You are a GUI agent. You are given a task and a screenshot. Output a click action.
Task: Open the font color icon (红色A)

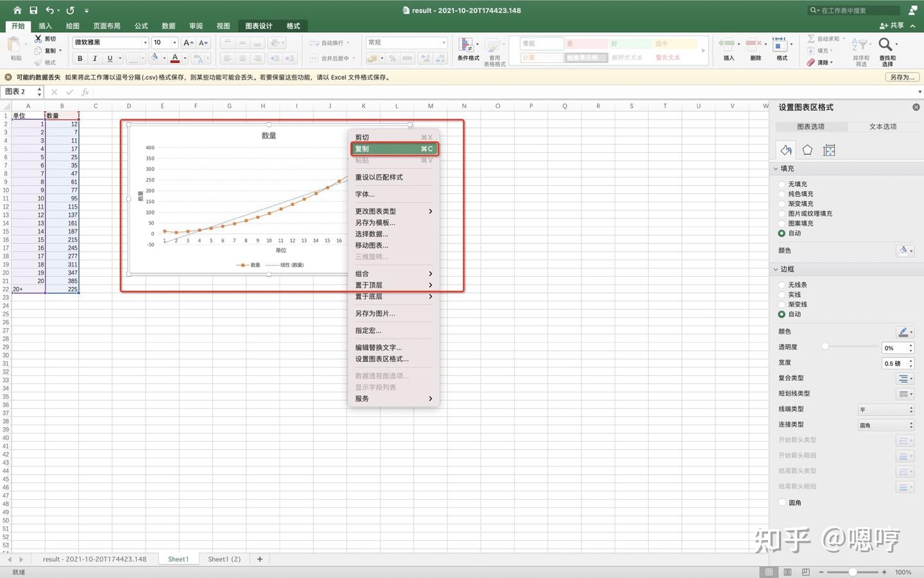pyautogui.click(x=175, y=58)
